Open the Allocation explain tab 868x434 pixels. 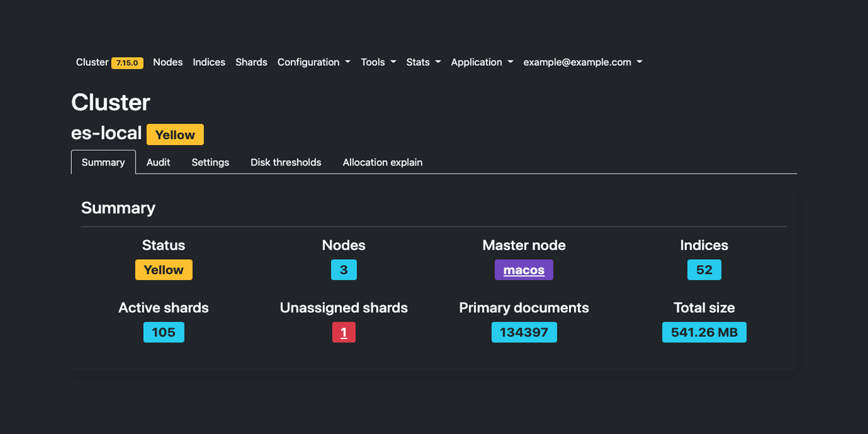click(382, 162)
